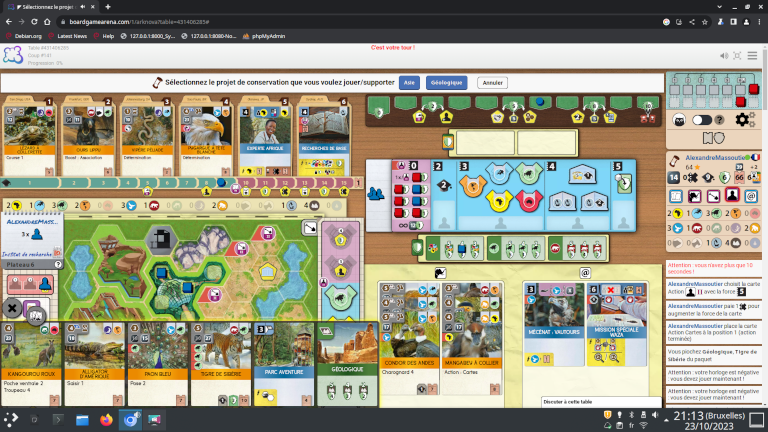Mute game sound speaker icon

724,56
